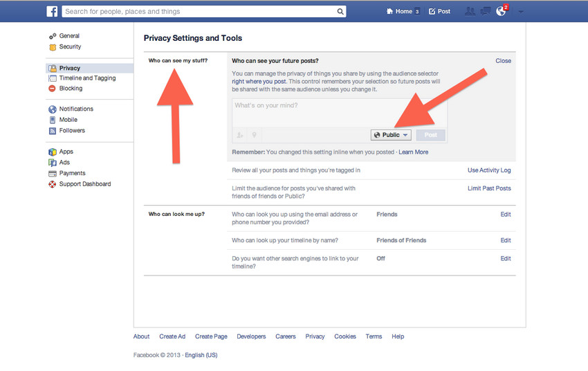Open the account menu dropdown arrow

521,12
